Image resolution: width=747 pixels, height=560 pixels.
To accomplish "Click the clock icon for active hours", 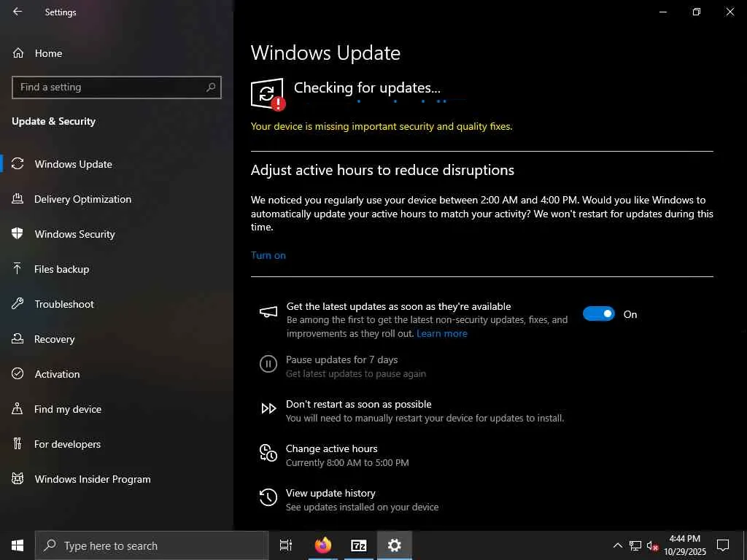I will tap(268, 453).
